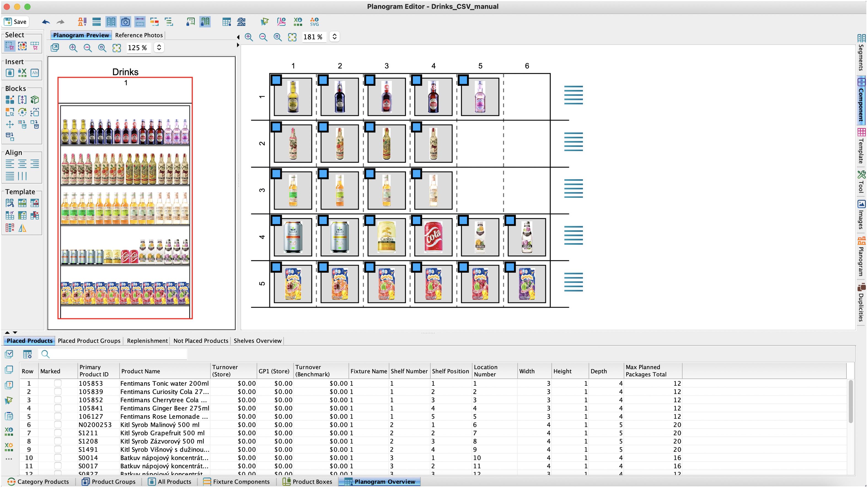The width and height of the screenshot is (868, 488).
Task: Click the camera snapshot toolbar icon
Action: pos(125,22)
